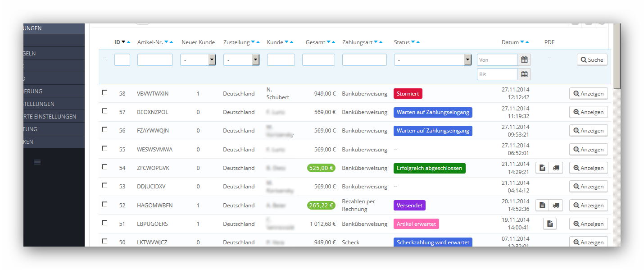Open the invoice document icon for order 51

(x=550, y=224)
